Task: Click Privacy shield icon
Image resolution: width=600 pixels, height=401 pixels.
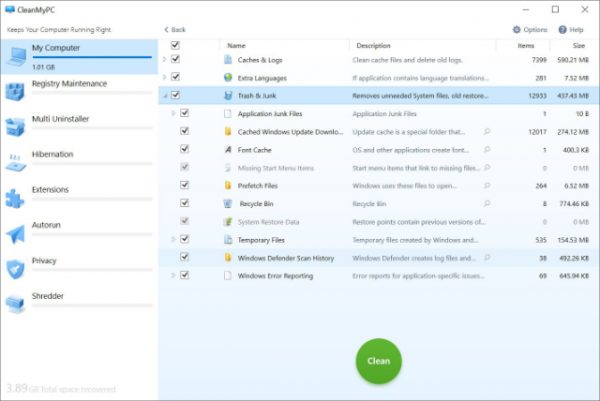Action: (x=15, y=269)
